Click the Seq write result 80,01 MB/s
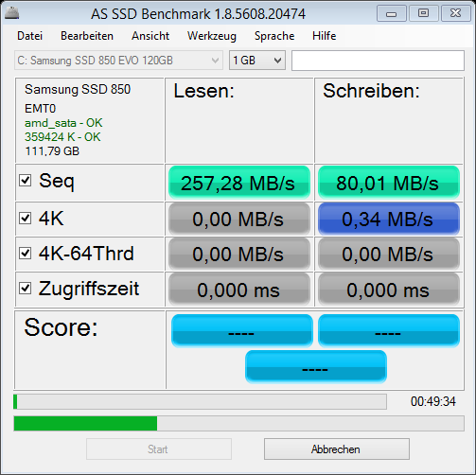The height and width of the screenshot is (475, 476). (x=389, y=183)
